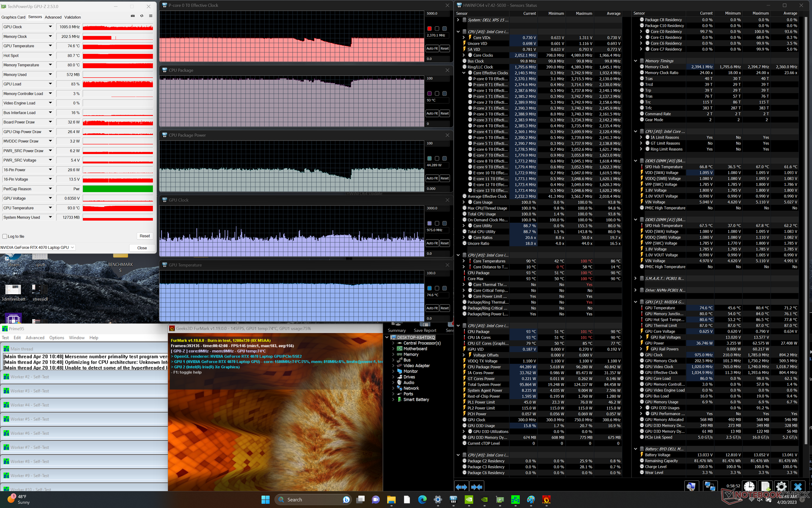Image resolution: width=812 pixels, height=508 pixels.
Task: Click the Windows Start button
Action: click(266, 500)
